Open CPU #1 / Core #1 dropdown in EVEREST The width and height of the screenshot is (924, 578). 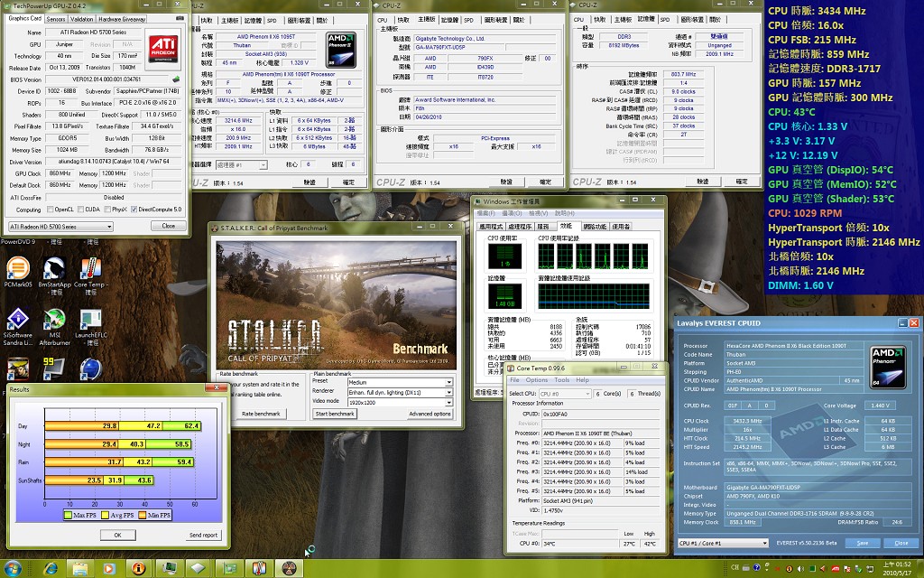[723, 543]
